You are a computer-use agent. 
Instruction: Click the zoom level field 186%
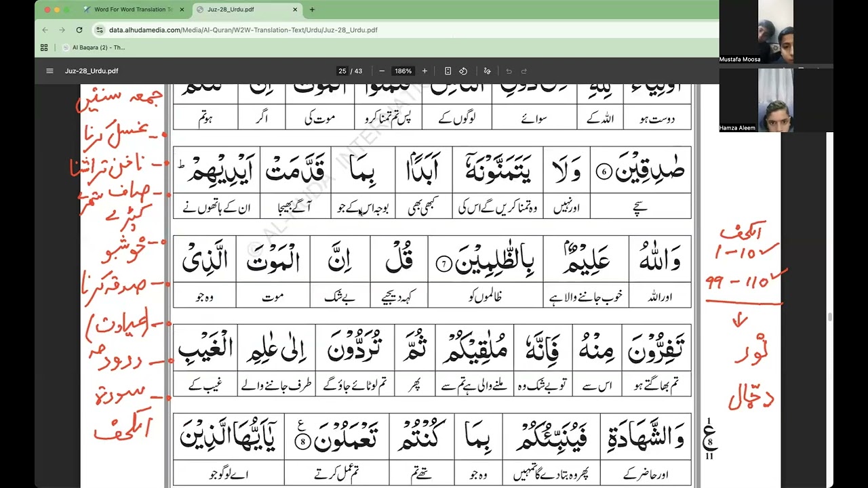[x=403, y=71]
